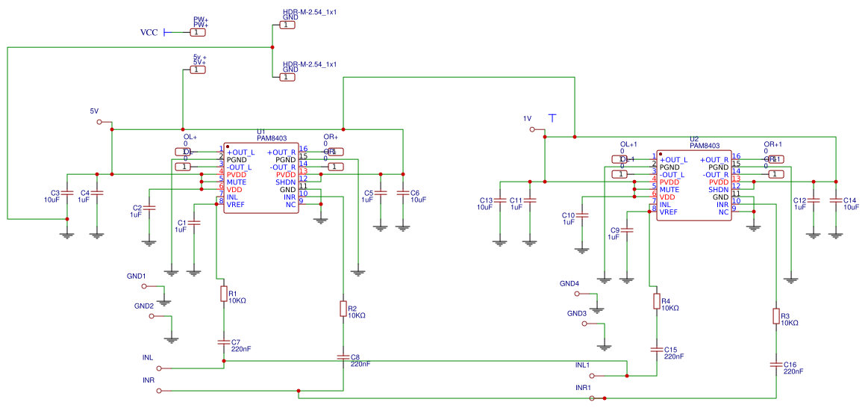
Task: Click capacitor C12 symbol
Action: coord(813,200)
